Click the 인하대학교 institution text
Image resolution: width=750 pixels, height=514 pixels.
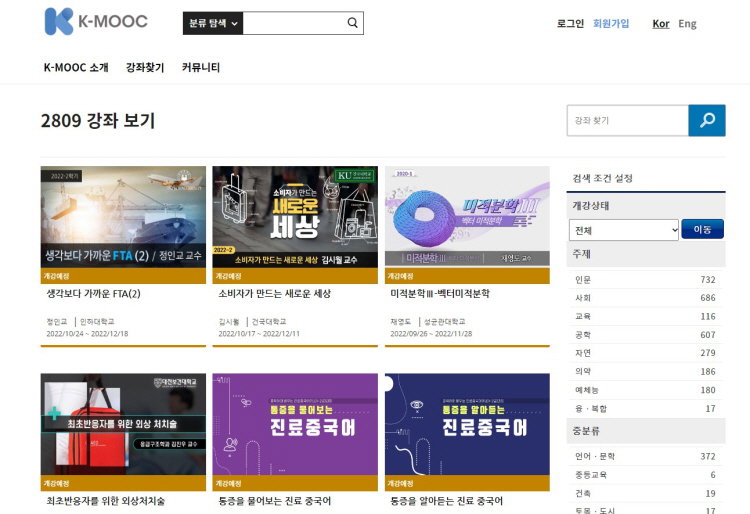(x=97, y=321)
